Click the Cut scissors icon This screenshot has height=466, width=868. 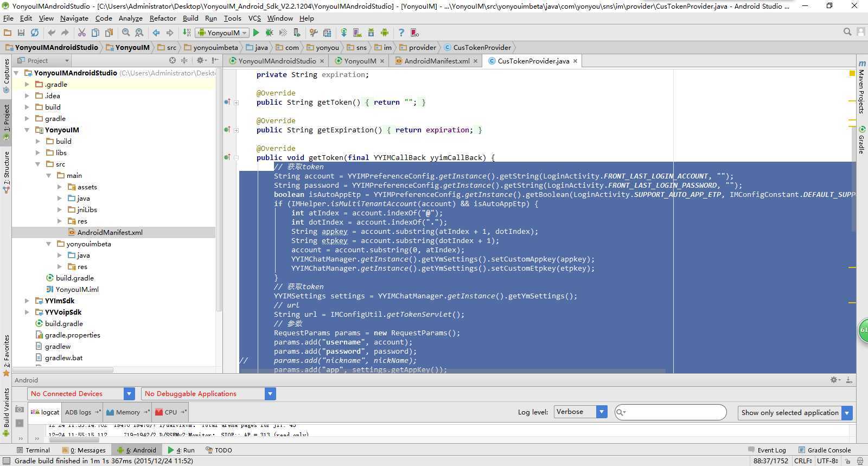[82, 33]
